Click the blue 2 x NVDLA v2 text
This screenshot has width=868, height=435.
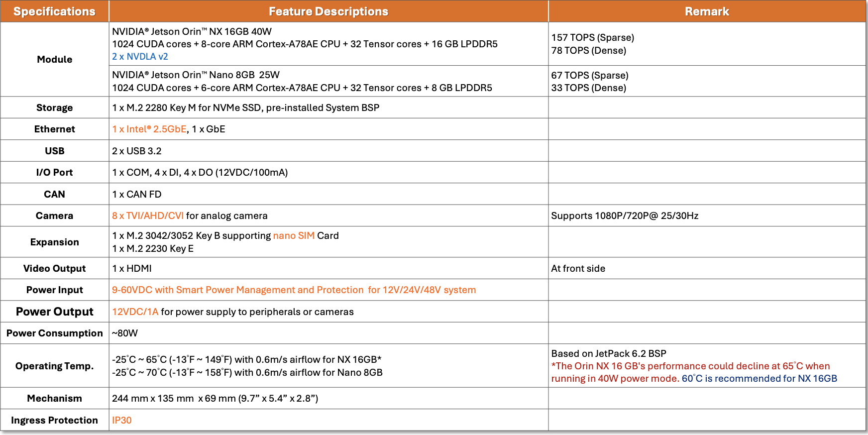pos(140,57)
